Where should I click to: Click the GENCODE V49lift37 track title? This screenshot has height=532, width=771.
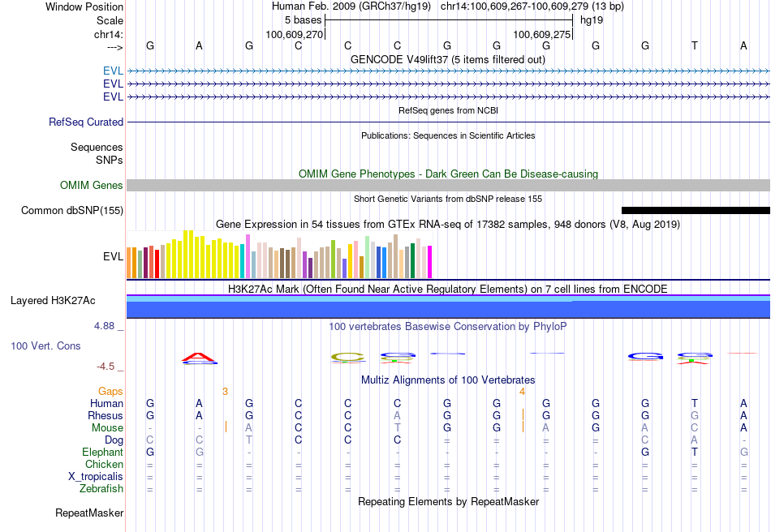[447, 59]
